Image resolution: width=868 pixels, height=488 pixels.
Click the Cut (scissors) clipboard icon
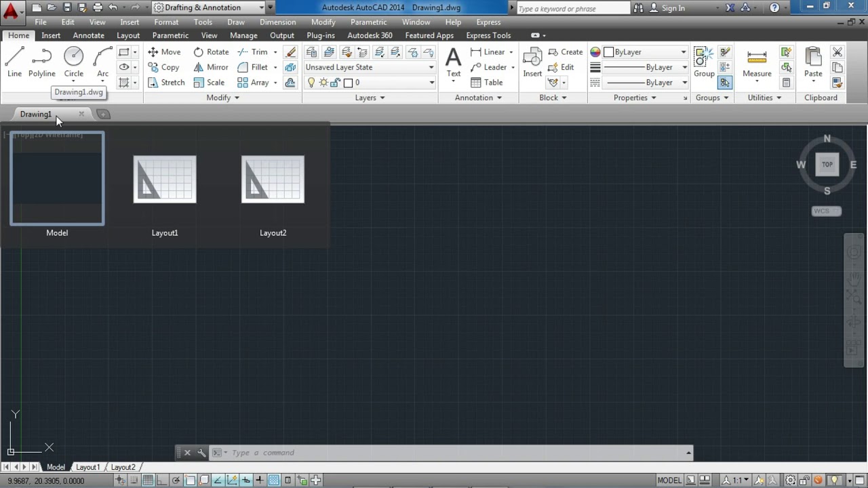[x=837, y=52]
